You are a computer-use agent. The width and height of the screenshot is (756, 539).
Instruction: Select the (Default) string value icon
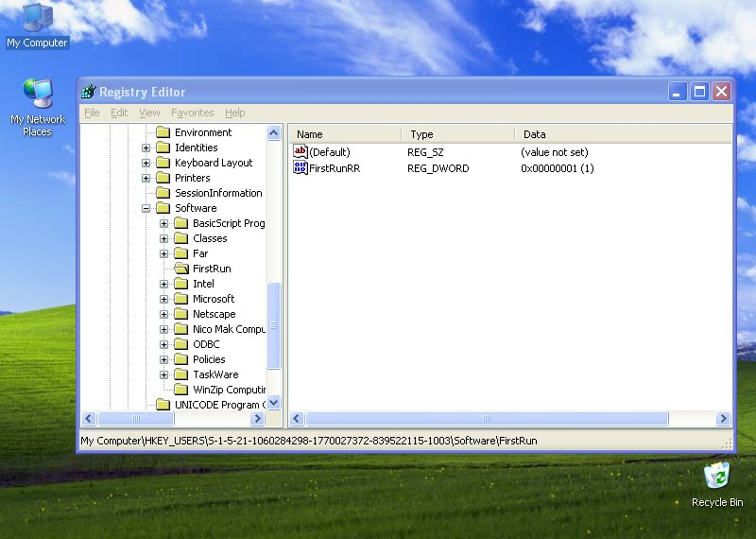[301, 151]
